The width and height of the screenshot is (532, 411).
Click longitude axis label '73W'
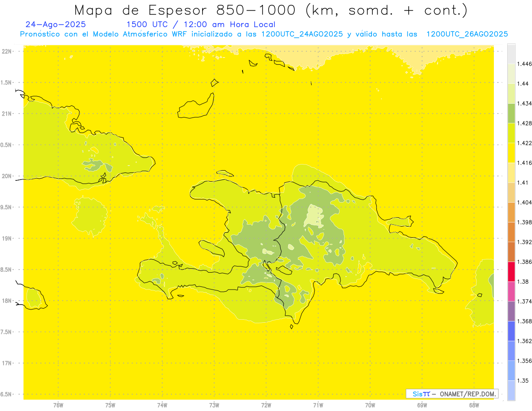[214, 405]
